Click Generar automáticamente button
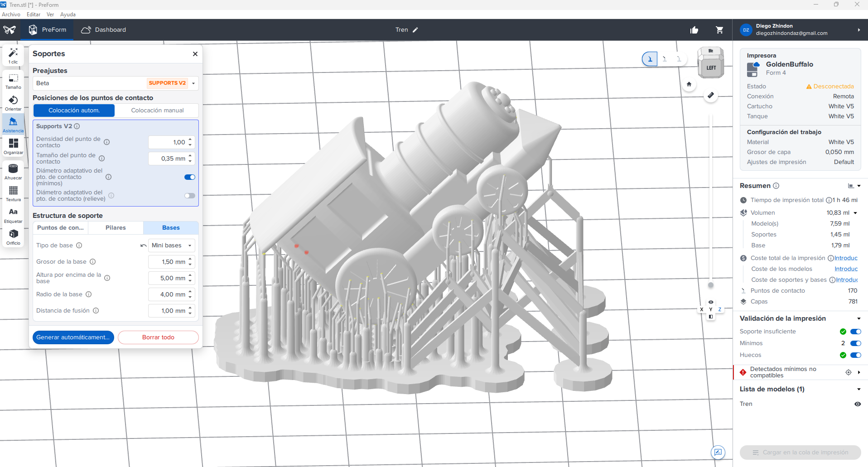The image size is (868, 467). (73, 337)
